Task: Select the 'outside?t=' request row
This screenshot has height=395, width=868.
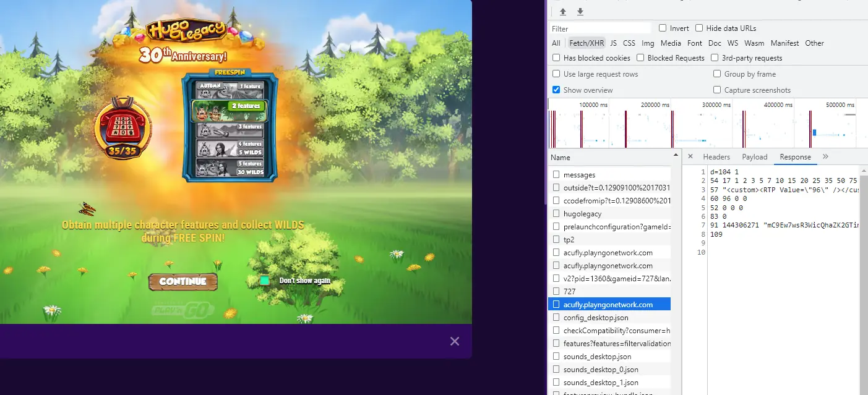Action: 609,188
